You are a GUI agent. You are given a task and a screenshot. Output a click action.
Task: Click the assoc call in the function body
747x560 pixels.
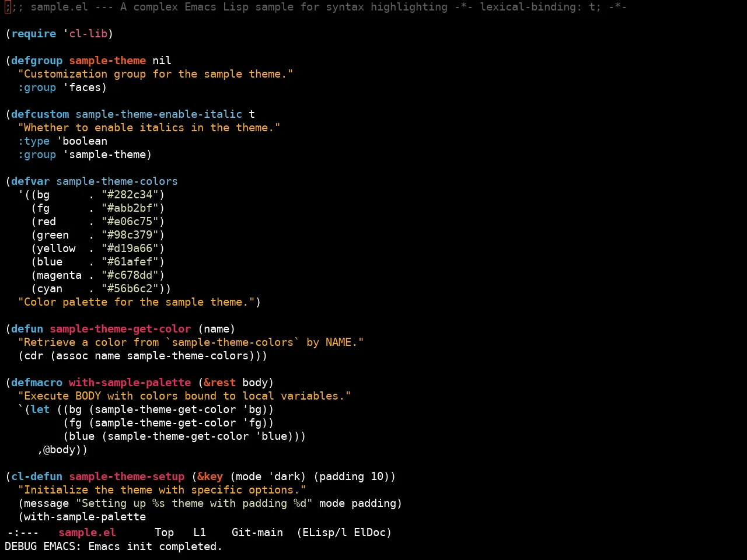coord(72,356)
